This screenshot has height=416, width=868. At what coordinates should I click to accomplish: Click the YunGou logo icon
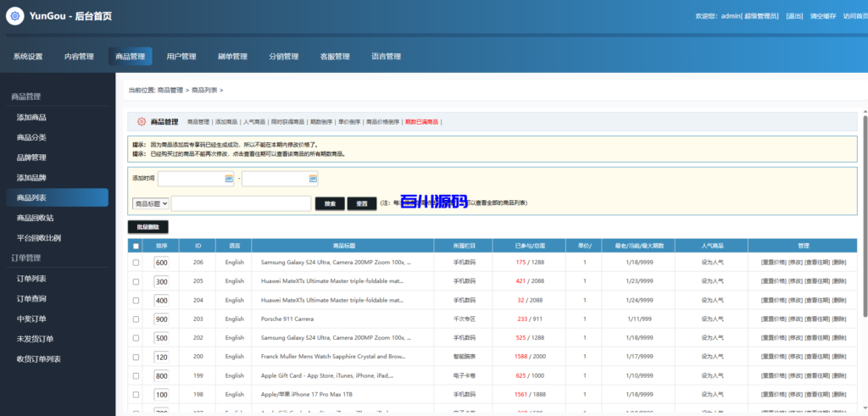coord(15,16)
